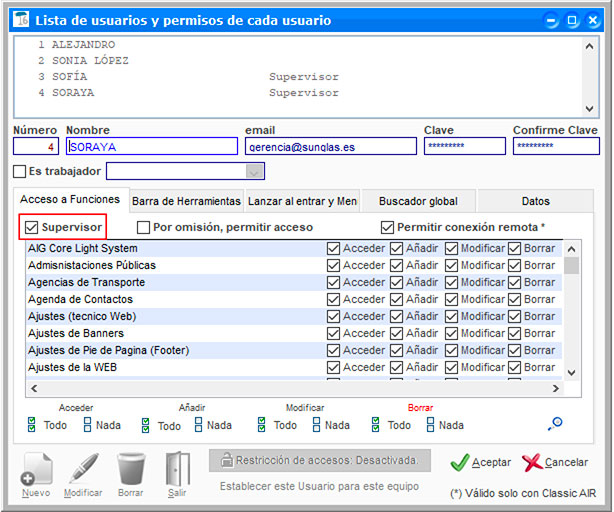The image size is (614, 512).
Task: Click the Cancelar button
Action: click(555, 462)
